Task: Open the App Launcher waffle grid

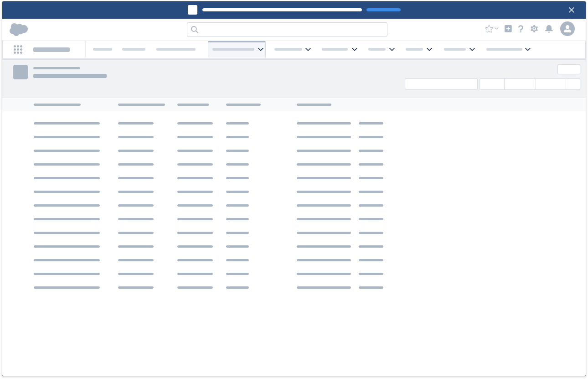Action: 18,49
